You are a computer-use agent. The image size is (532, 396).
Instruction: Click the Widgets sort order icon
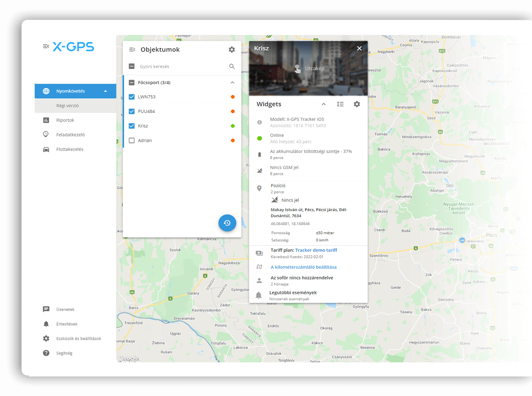340,104
